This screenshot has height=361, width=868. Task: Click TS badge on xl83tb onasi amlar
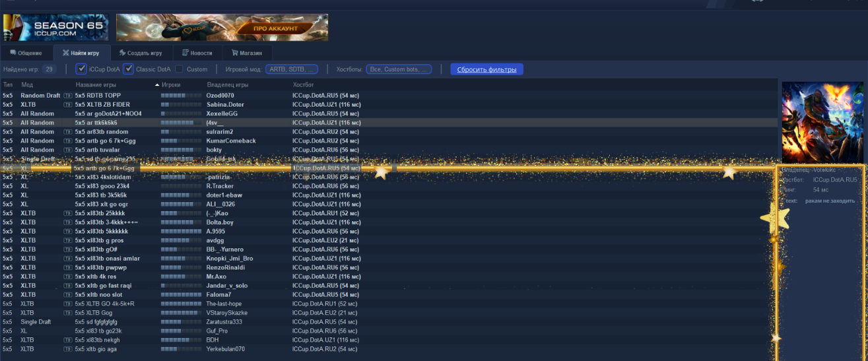pos(68,259)
